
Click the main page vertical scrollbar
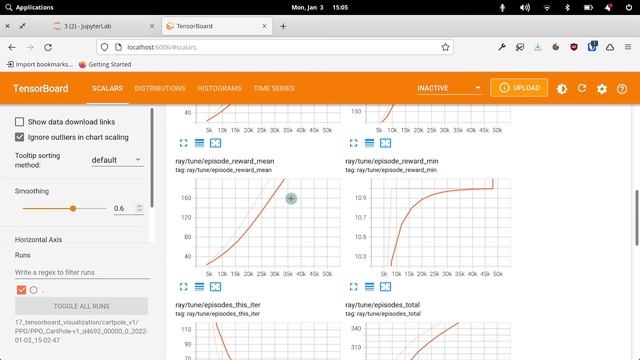[x=637, y=217]
